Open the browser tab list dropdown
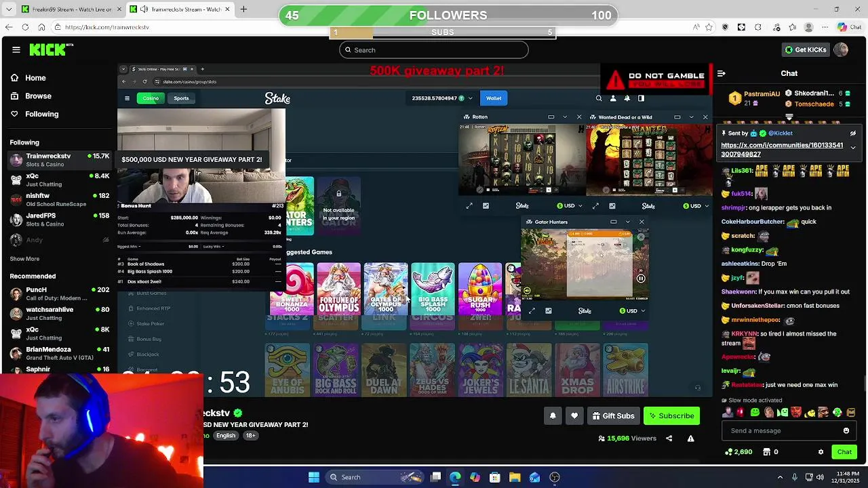Screen dimensions: 868x488 tap(9, 9)
